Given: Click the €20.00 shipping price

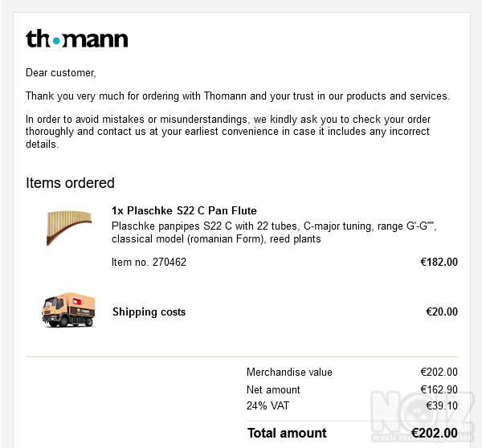Looking at the screenshot, I should [442, 312].
